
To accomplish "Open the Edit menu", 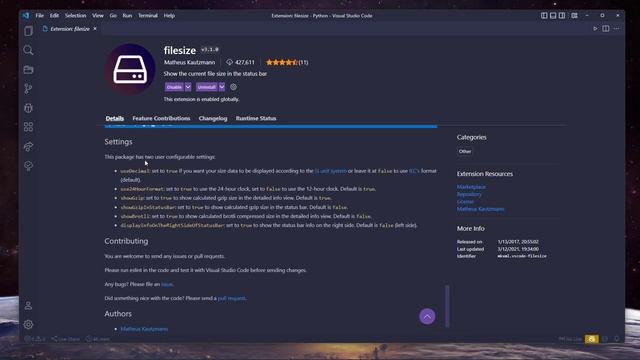I will tap(54, 16).
